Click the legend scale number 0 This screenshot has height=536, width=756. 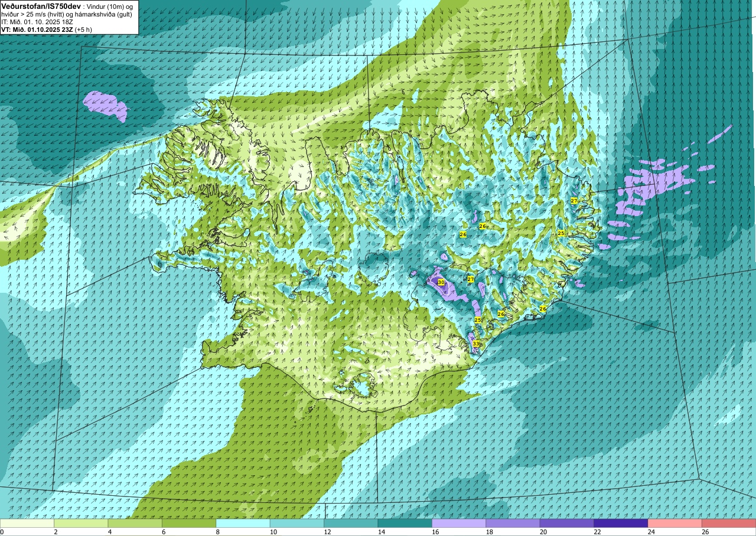[x=2, y=532]
